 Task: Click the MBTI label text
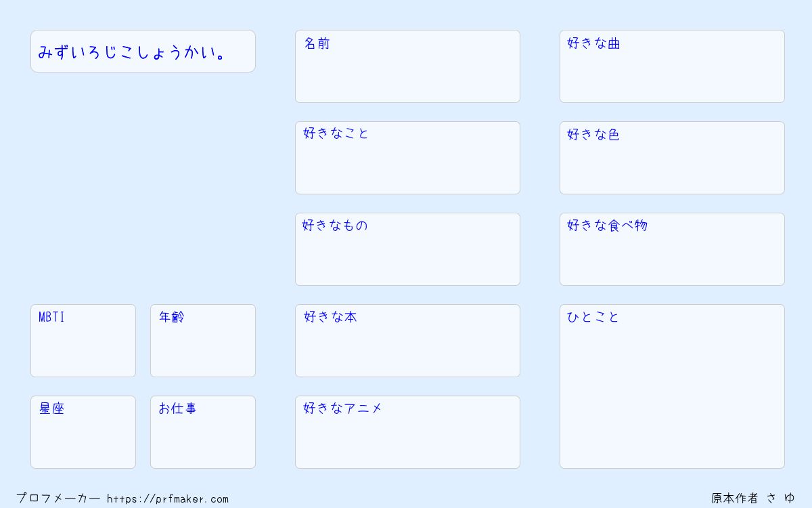tap(52, 317)
